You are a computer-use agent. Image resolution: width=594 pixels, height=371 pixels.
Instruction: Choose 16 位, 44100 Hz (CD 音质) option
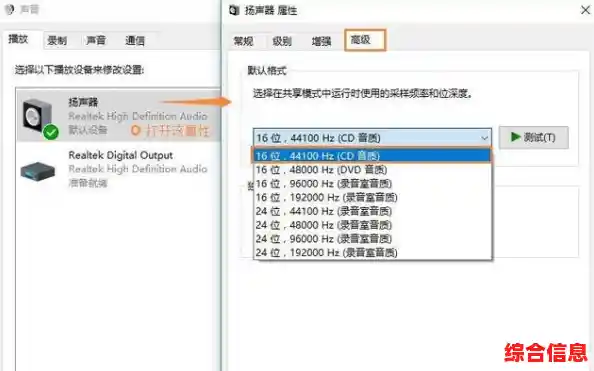[x=372, y=155]
